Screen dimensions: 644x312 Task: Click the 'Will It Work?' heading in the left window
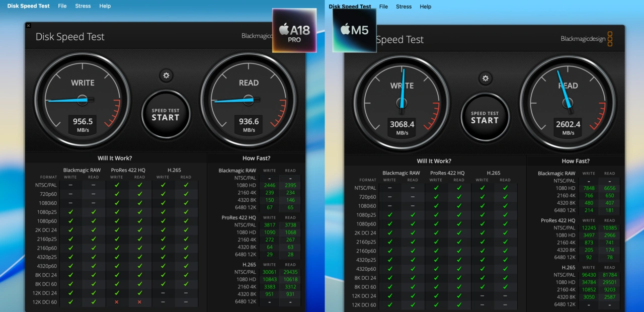(115, 158)
